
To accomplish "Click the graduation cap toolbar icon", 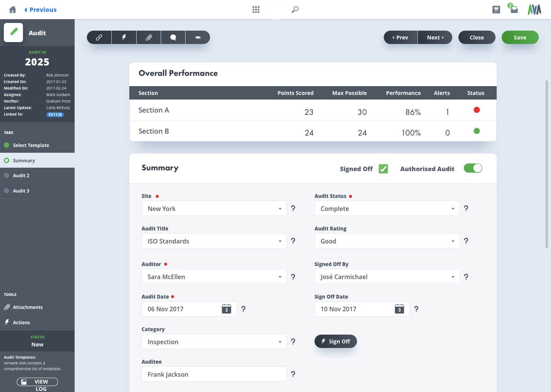I will coord(198,38).
